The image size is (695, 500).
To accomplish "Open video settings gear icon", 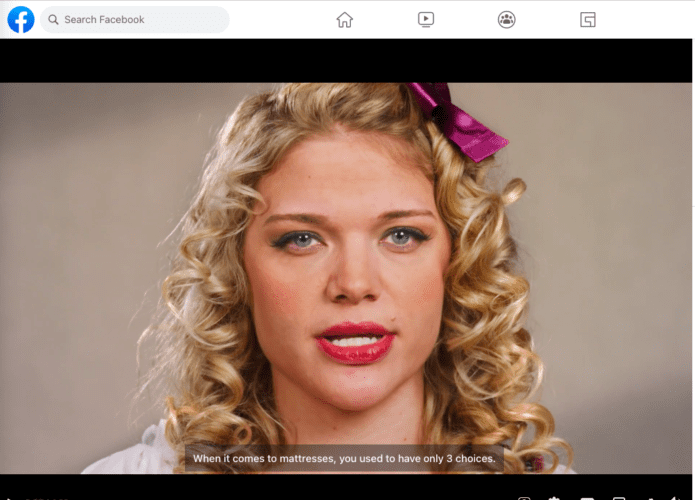I will coord(555,497).
